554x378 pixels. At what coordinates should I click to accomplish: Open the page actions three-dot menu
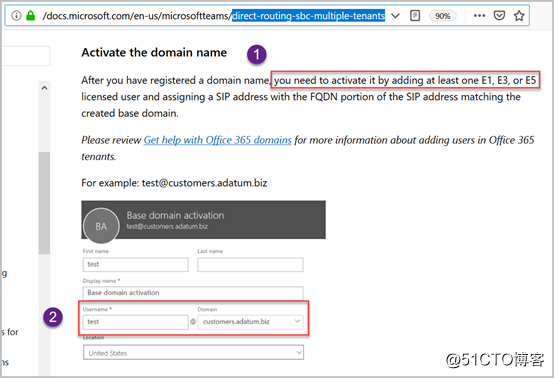tap(479, 16)
